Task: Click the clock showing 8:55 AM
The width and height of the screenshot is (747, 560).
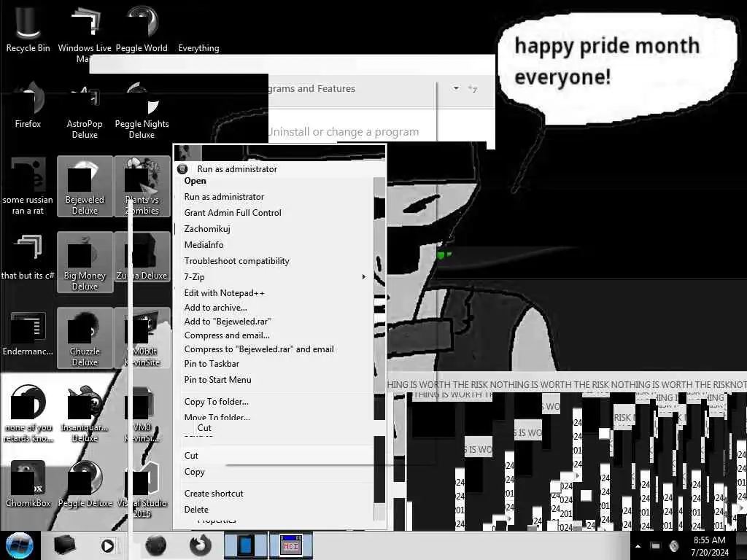Action: 709,540
